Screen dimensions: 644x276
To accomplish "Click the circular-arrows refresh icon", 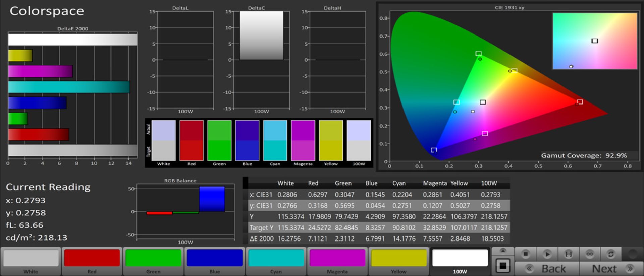I will pos(611,254).
